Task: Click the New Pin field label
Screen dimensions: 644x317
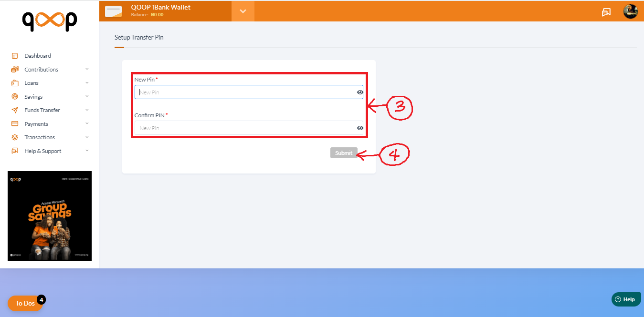Action: pos(146,80)
